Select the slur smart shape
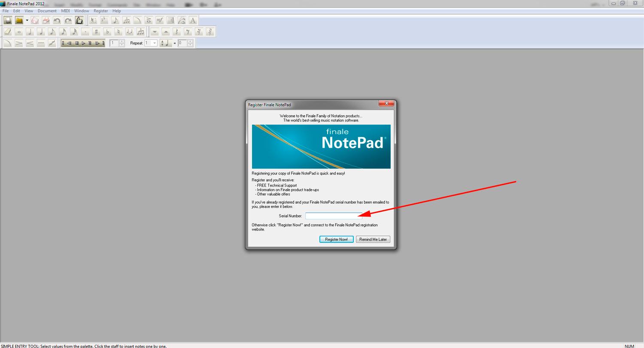 (x=8, y=43)
